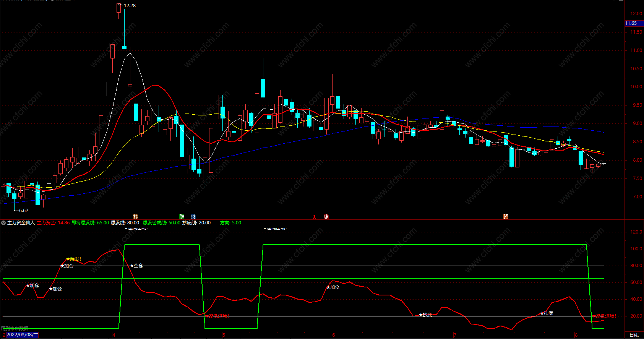Click the 方向: 5.00 value
This screenshot has height=339, width=644.
(230, 223)
